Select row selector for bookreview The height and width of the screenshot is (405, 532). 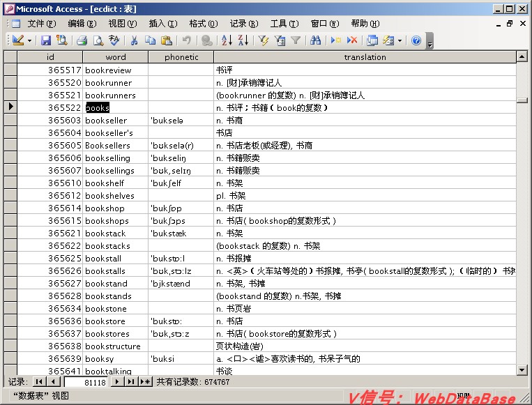[10, 70]
